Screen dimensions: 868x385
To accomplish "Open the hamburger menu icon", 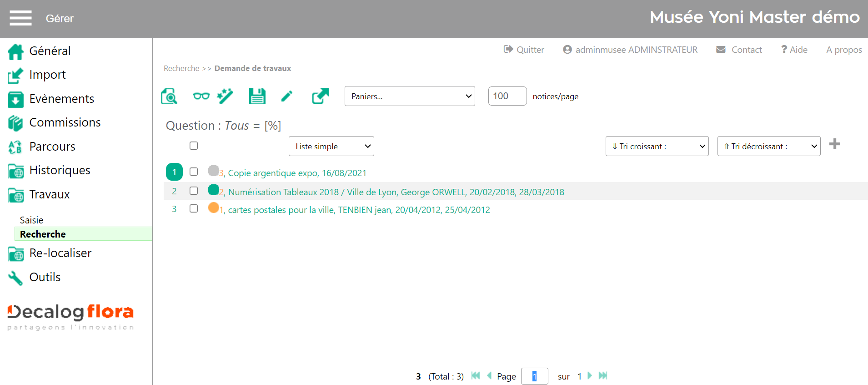I will [x=20, y=18].
